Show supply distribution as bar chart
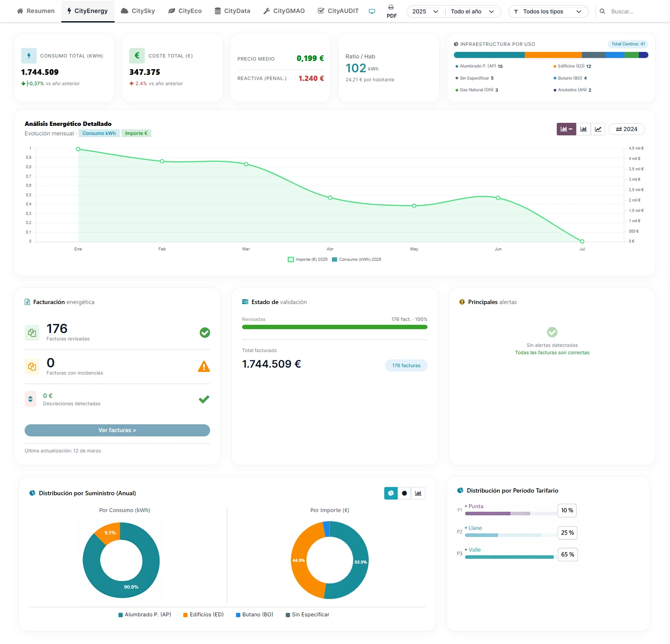The image size is (670, 644). 418,493
